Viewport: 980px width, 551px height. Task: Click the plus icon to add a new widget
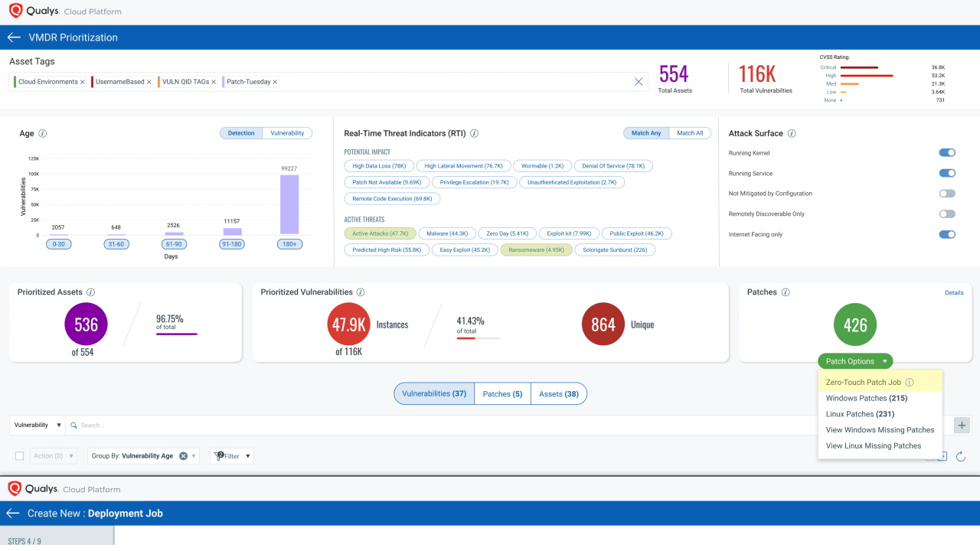962,425
